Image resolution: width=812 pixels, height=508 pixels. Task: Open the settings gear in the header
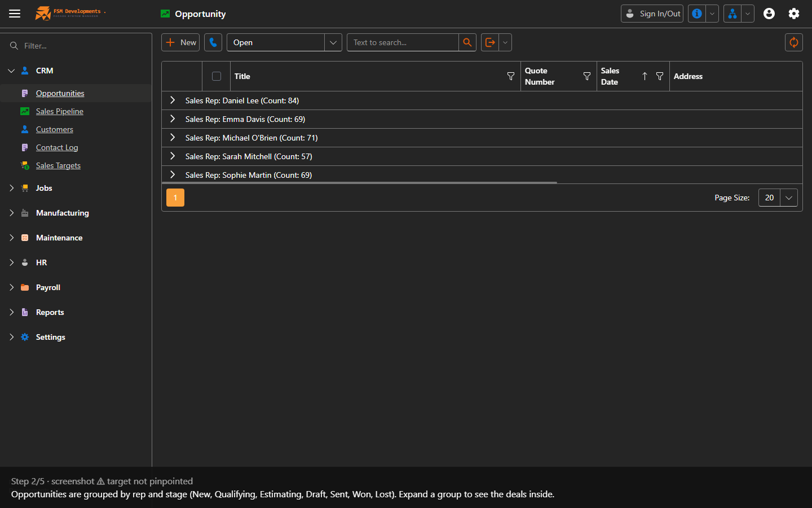pos(794,14)
